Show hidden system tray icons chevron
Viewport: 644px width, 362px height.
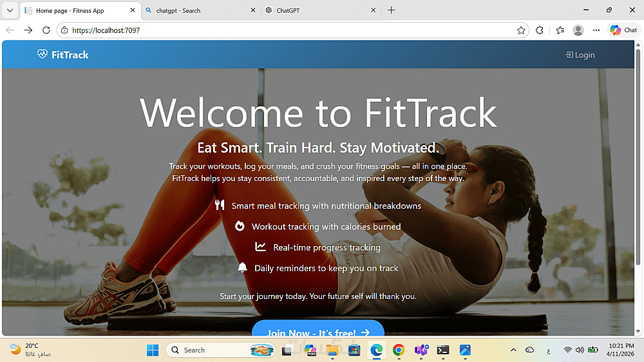coord(513,350)
